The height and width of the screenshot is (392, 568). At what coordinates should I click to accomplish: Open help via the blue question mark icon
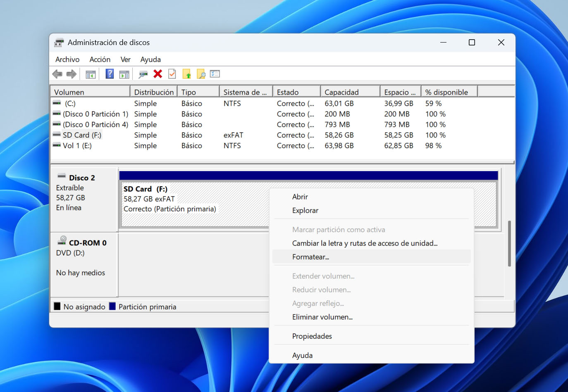coord(110,74)
